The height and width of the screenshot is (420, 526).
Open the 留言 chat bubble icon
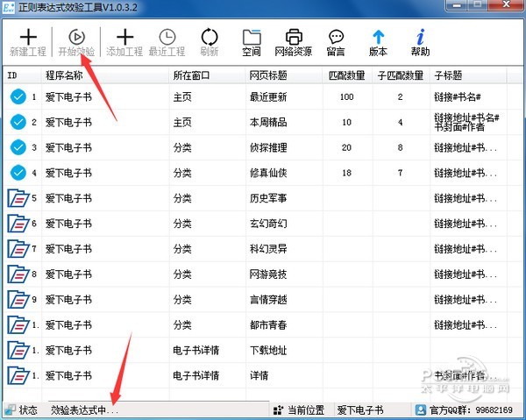336,37
